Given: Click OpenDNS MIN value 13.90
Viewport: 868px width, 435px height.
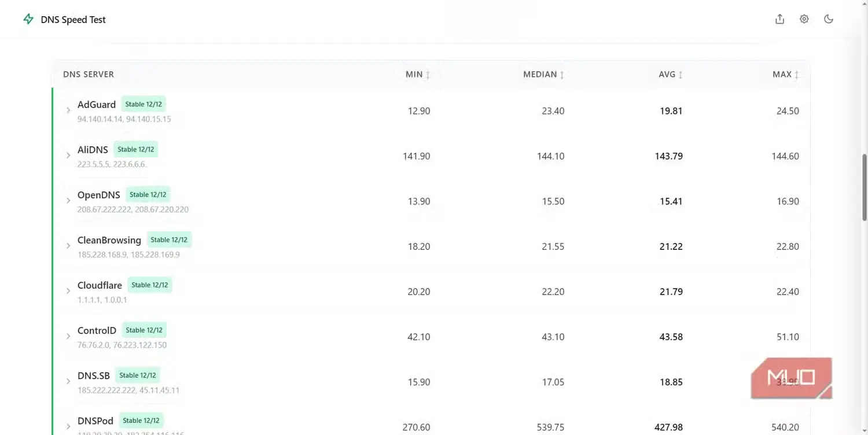Looking at the screenshot, I should 419,201.
